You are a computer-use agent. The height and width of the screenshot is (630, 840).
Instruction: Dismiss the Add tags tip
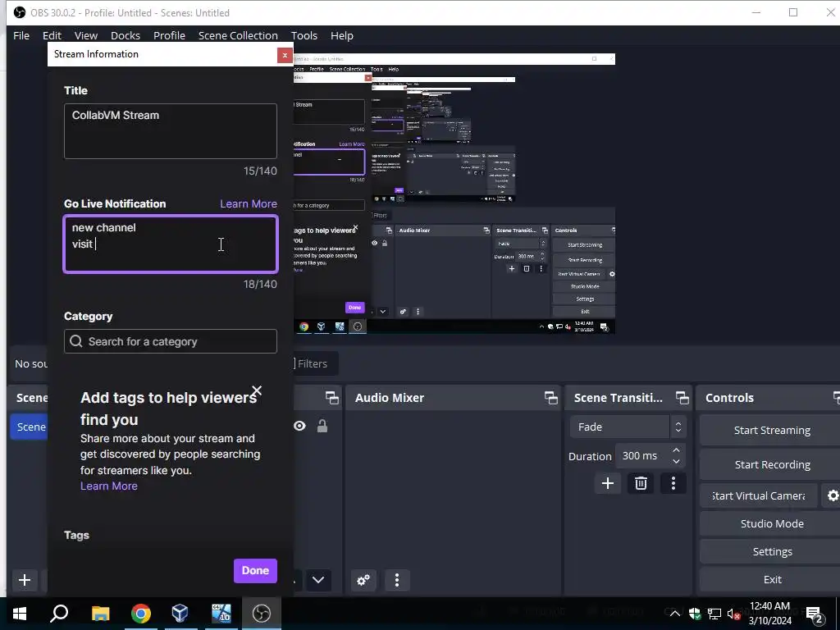click(257, 390)
